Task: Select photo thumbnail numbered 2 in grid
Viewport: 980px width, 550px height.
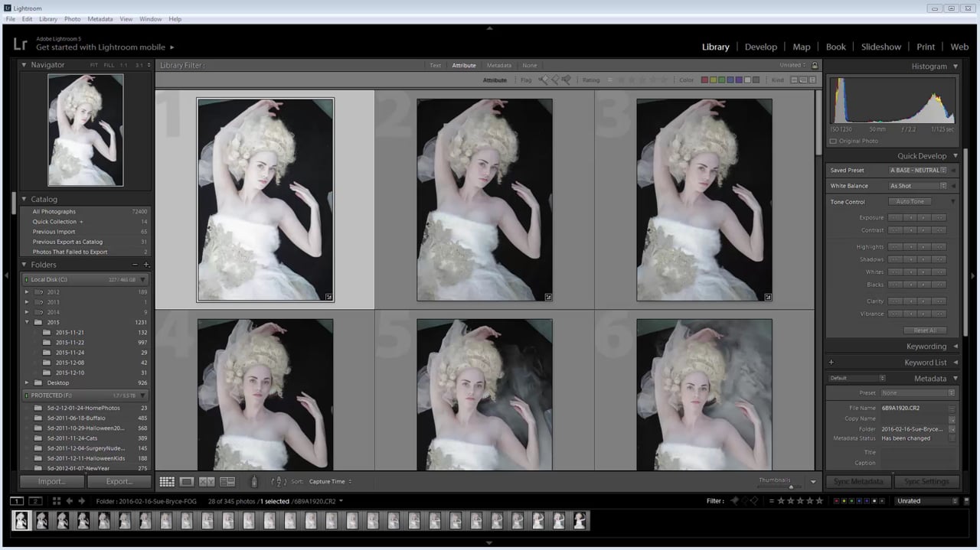Action: click(485, 200)
